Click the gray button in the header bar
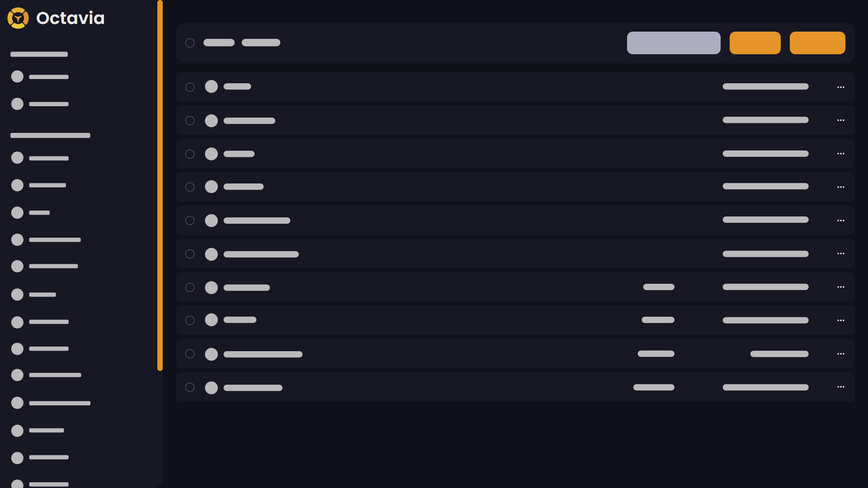The height and width of the screenshot is (488, 868). coord(673,42)
